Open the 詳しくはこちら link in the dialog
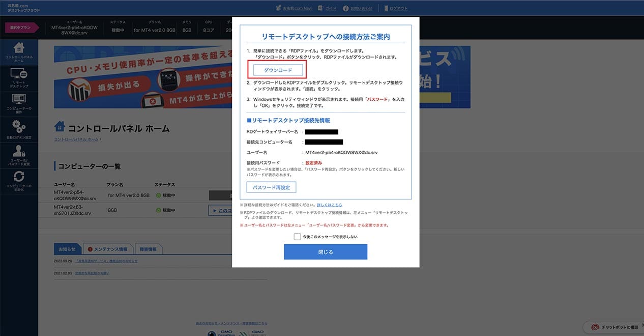644x336 pixels. pyautogui.click(x=330, y=205)
